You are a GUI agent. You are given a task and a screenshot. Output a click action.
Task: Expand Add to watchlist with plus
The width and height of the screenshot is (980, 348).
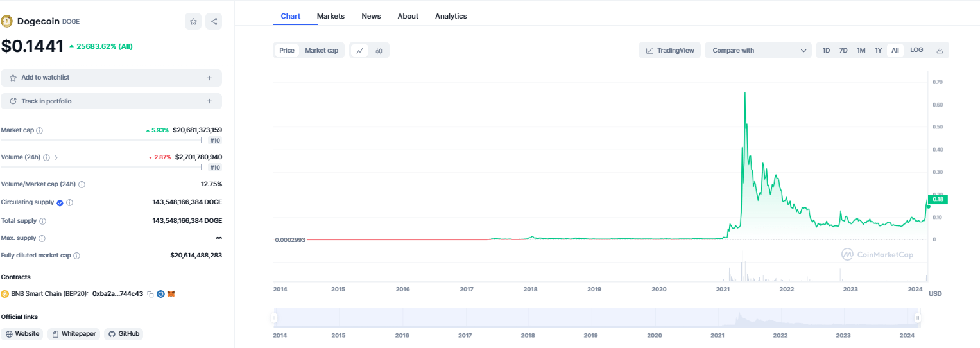[209, 78]
